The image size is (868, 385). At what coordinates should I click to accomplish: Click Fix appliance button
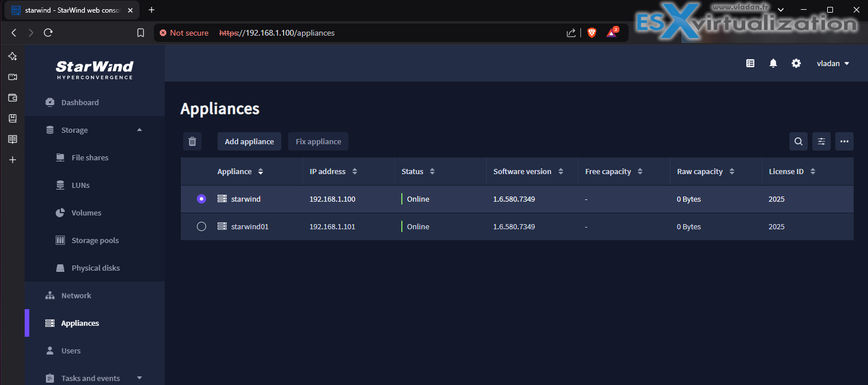coord(319,141)
